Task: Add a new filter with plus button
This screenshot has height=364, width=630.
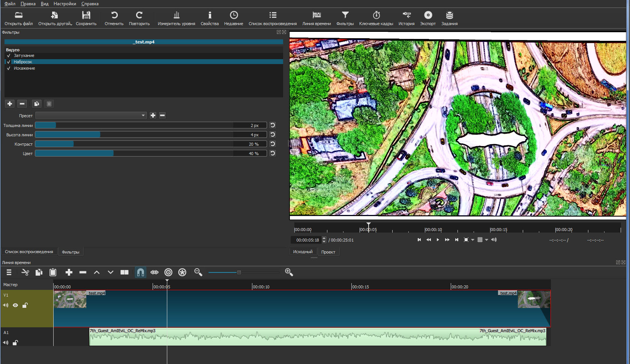Action: (x=10, y=104)
